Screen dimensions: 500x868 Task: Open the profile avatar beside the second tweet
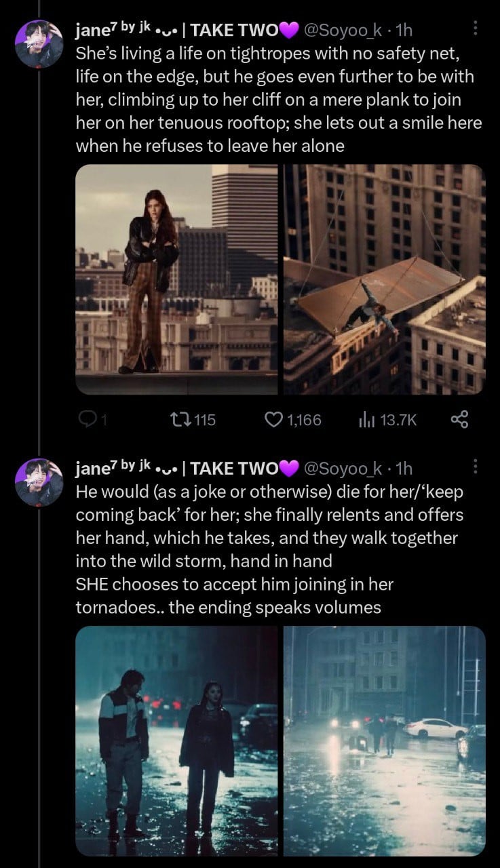[39, 482]
